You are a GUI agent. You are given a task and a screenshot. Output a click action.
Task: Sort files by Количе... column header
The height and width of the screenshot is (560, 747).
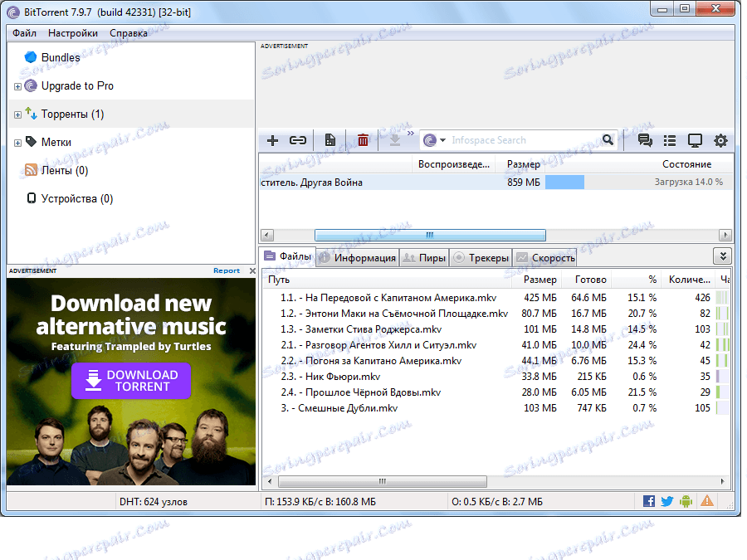(689, 280)
